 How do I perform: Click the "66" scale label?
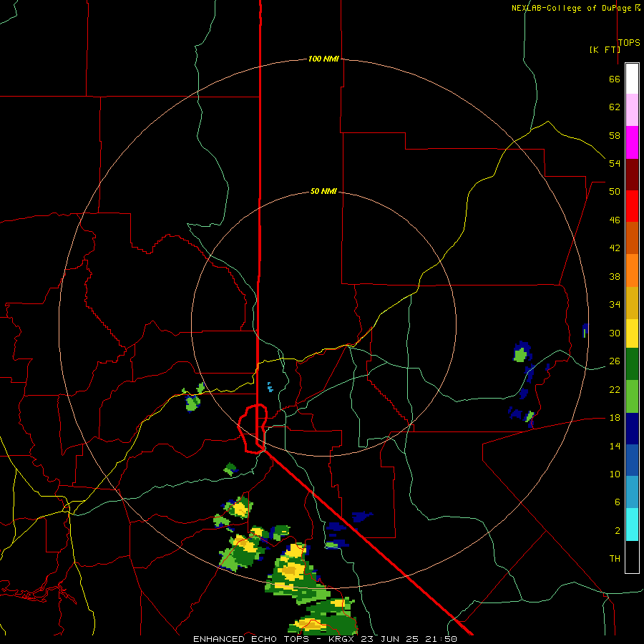(615, 79)
